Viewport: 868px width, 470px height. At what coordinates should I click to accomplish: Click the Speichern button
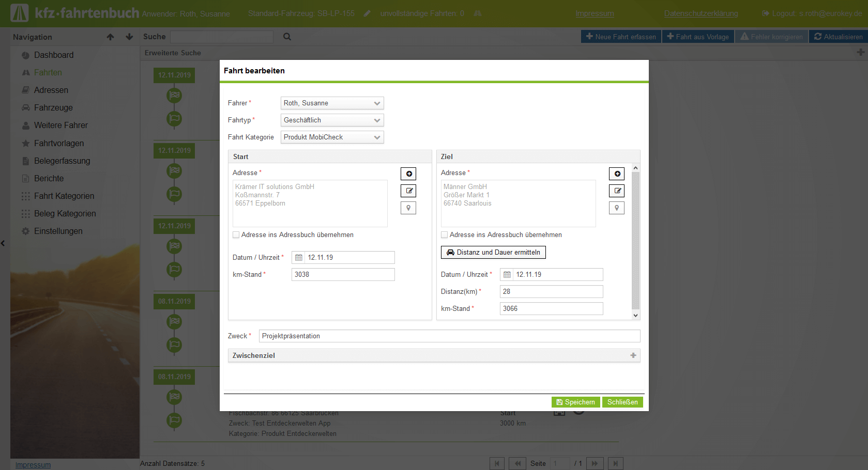[x=575, y=402]
